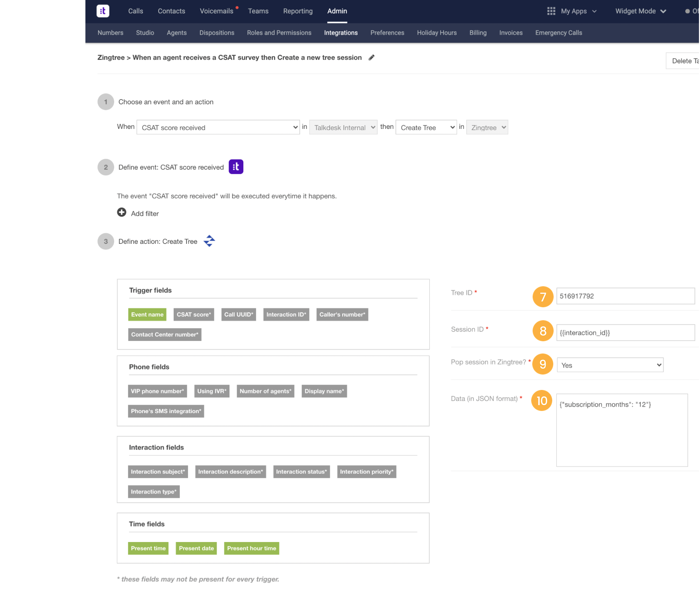Click the Interaction ID trigger field tag

point(286,315)
